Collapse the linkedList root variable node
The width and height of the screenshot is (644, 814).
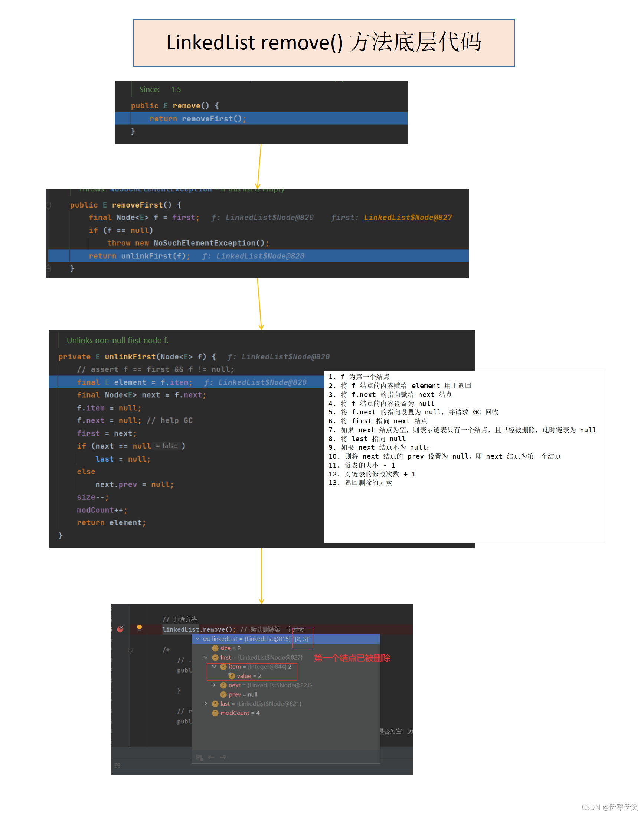pos(197,639)
